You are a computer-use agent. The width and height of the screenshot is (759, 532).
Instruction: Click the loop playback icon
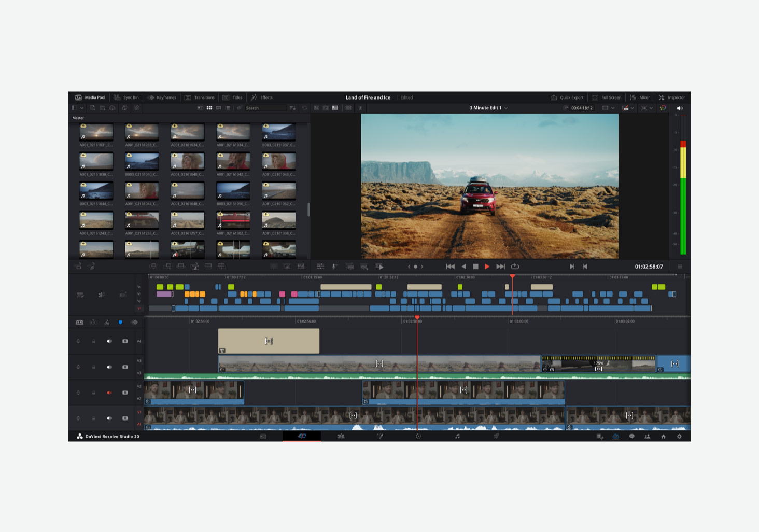point(515,267)
